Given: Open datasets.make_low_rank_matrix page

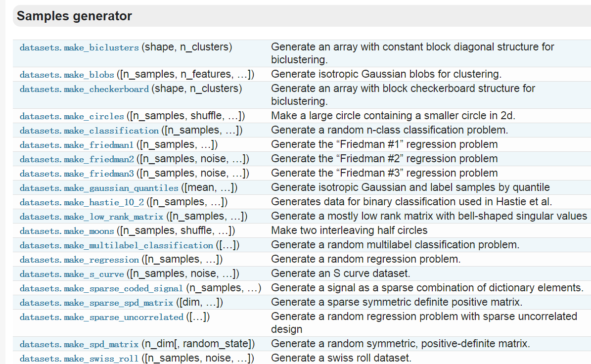Looking at the screenshot, I should (x=91, y=217).
